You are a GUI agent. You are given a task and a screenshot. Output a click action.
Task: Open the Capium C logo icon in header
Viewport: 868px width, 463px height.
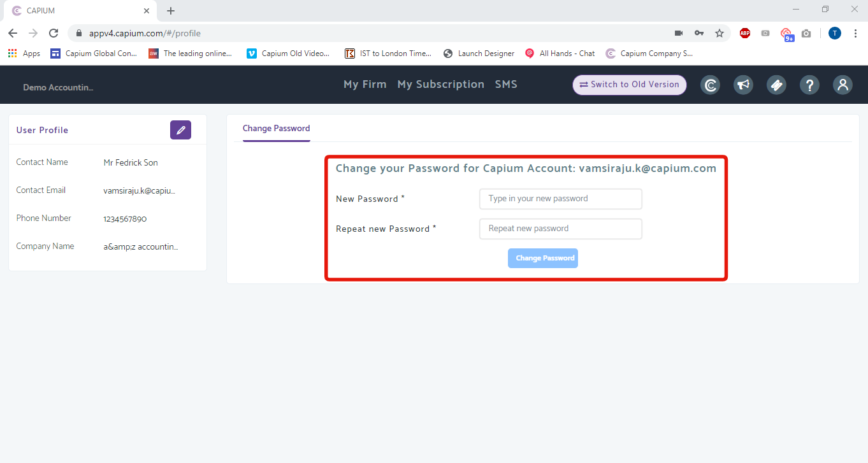tap(710, 85)
